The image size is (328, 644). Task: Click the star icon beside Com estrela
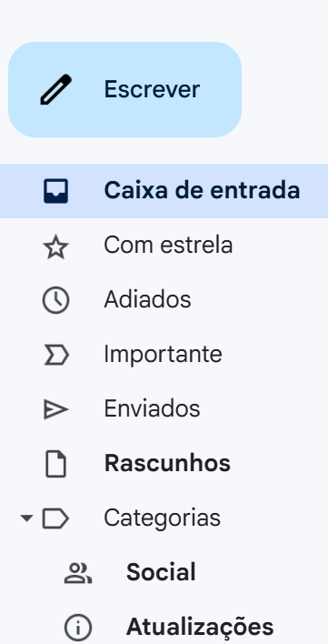(55, 248)
